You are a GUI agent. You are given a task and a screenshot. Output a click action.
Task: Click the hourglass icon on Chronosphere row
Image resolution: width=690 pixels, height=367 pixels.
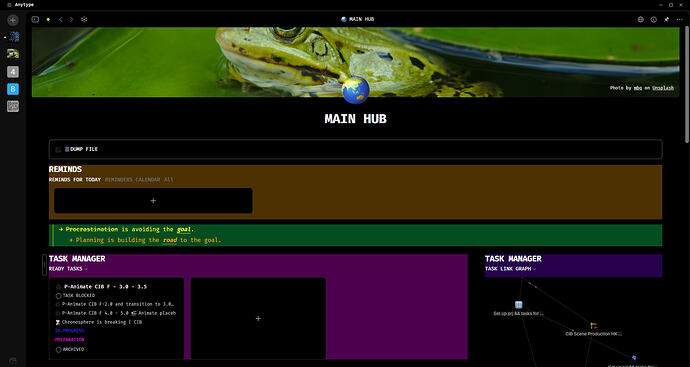pyautogui.click(x=58, y=322)
